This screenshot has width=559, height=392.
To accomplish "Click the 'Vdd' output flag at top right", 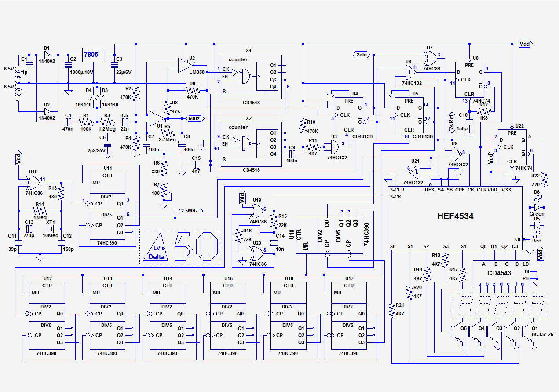I will pyautogui.click(x=526, y=44).
